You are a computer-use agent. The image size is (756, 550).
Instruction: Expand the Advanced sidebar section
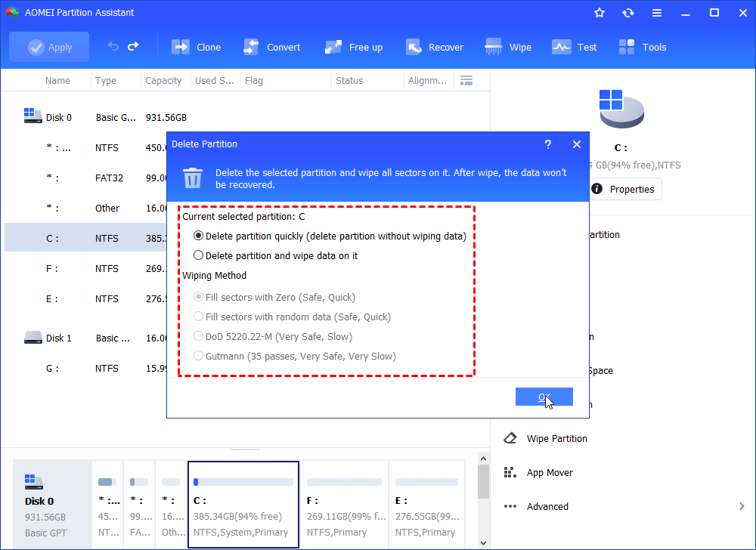[x=547, y=506]
